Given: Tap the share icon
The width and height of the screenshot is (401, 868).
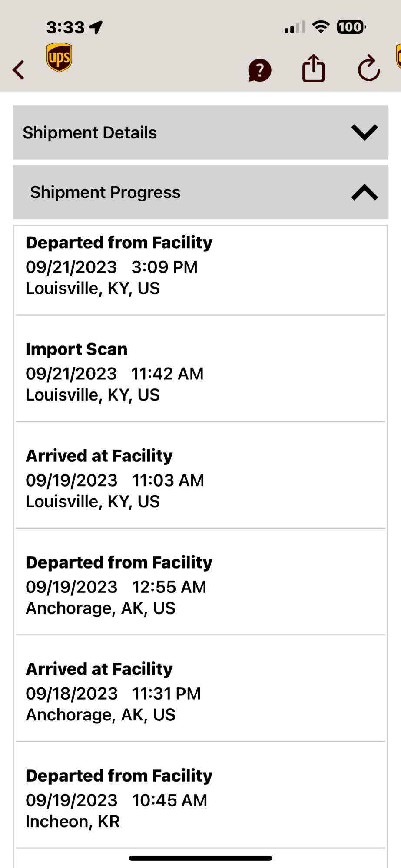Looking at the screenshot, I should (x=313, y=69).
